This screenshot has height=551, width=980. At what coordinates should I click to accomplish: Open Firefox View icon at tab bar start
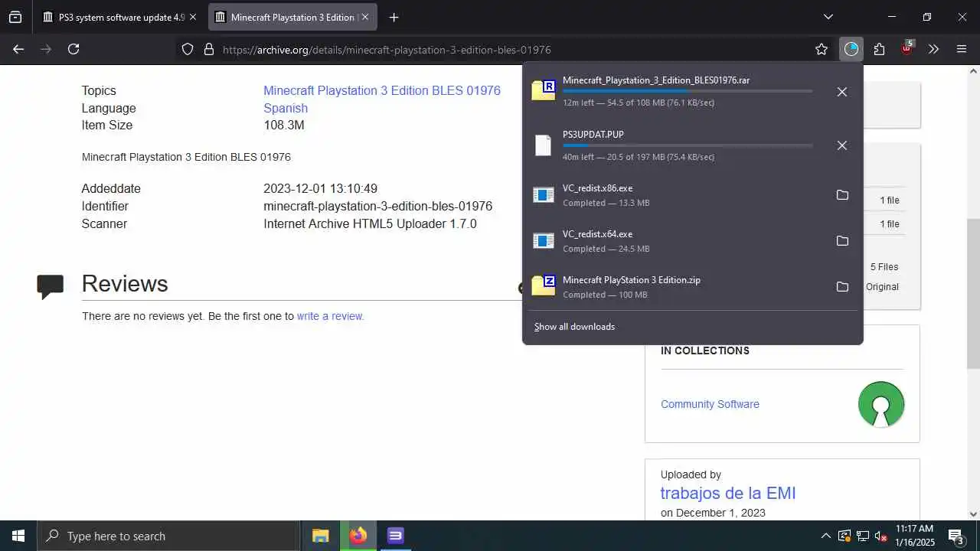pyautogui.click(x=15, y=17)
